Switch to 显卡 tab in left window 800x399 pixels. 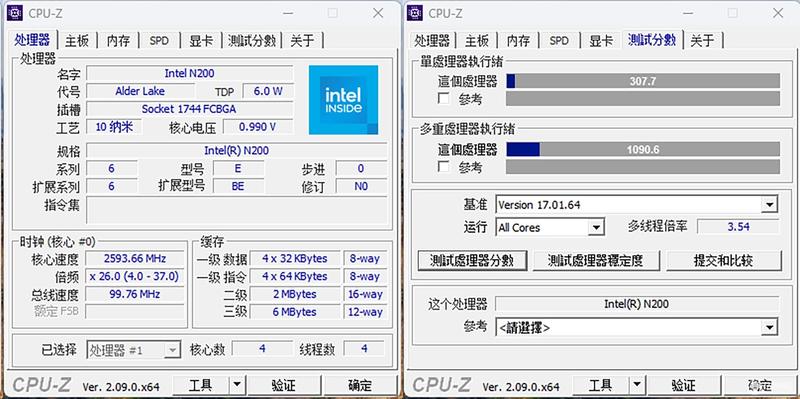[201, 41]
